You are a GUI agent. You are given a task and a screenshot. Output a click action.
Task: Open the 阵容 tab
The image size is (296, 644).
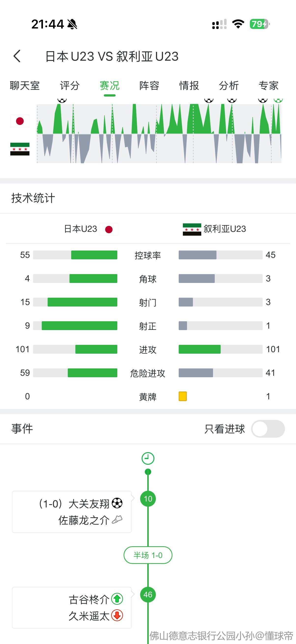click(x=149, y=86)
